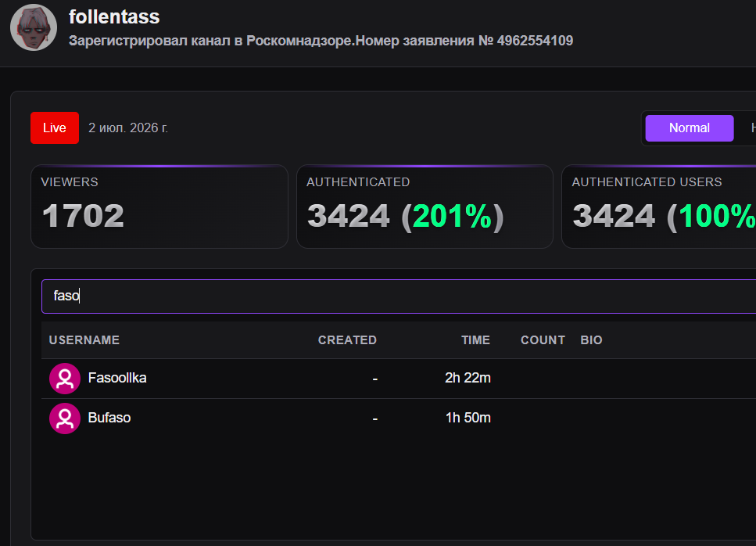Screen dimensions: 756x546
Task: Sort by the CREATED column header
Action: tap(347, 340)
